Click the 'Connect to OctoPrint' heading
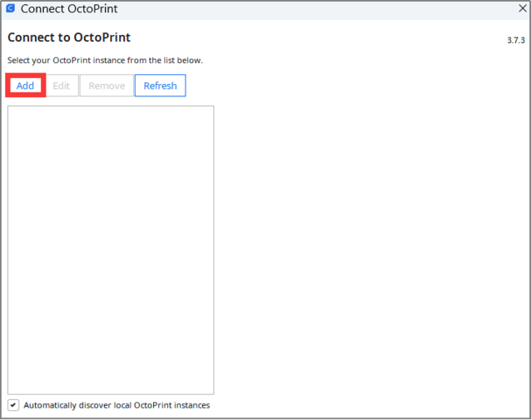531x420 pixels. pos(69,38)
